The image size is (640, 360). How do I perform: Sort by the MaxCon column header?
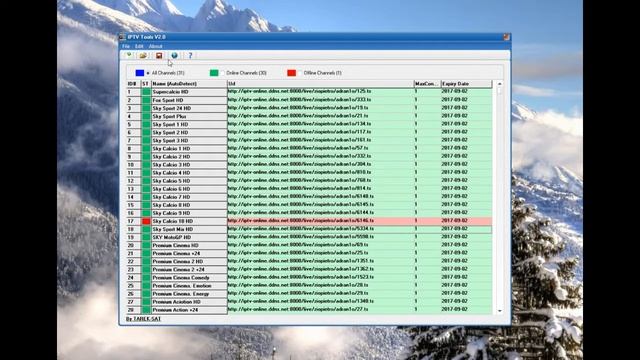pyautogui.click(x=427, y=84)
